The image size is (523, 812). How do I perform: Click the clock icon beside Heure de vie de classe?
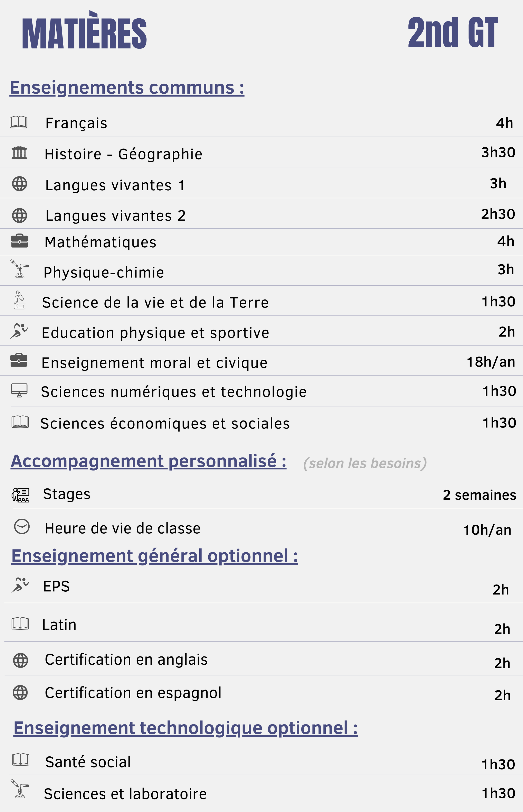(22, 527)
